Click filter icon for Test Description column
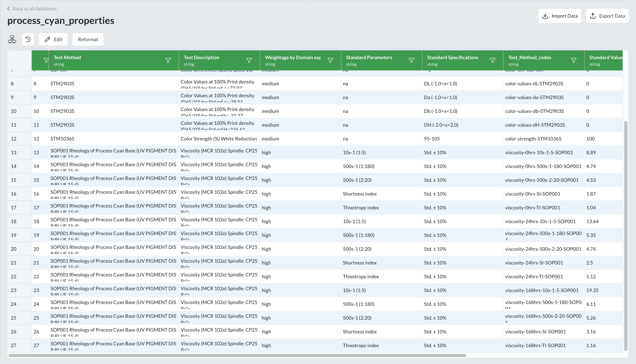This screenshot has height=364, width=636. coord(249,61)
